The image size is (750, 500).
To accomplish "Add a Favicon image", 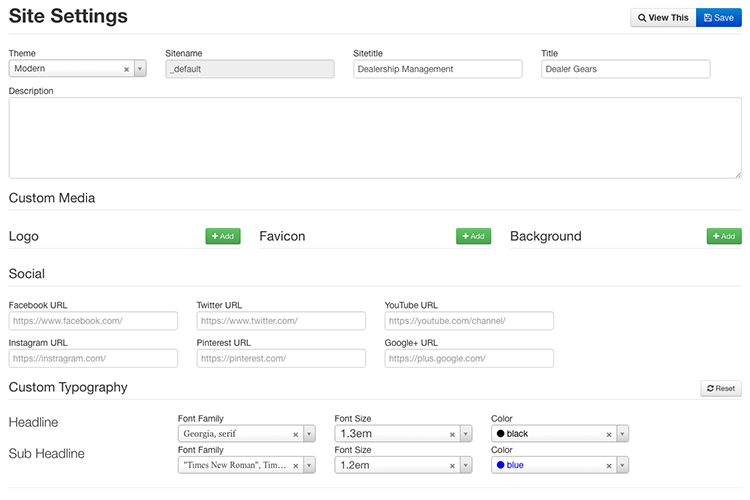I will coord(473,236).
